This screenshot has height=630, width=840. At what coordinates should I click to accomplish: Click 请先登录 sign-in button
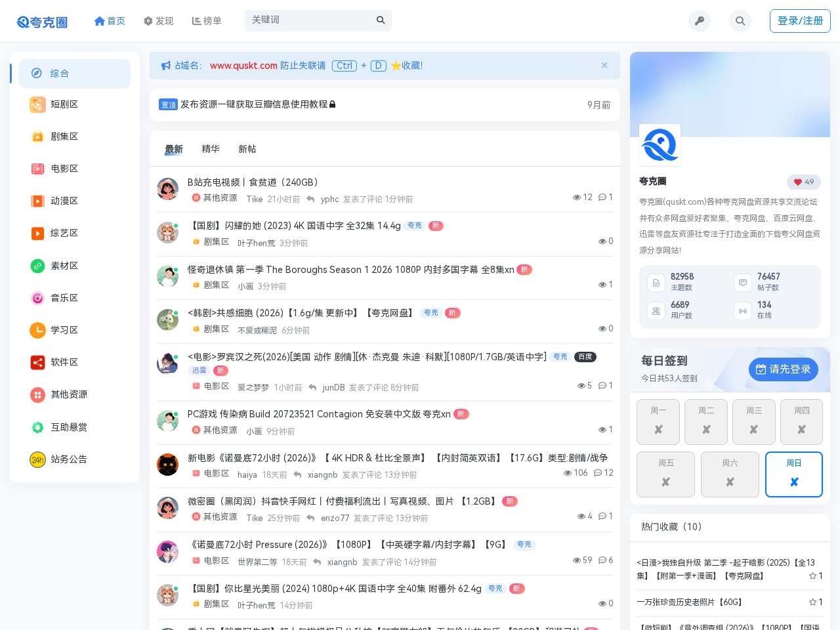784,369
